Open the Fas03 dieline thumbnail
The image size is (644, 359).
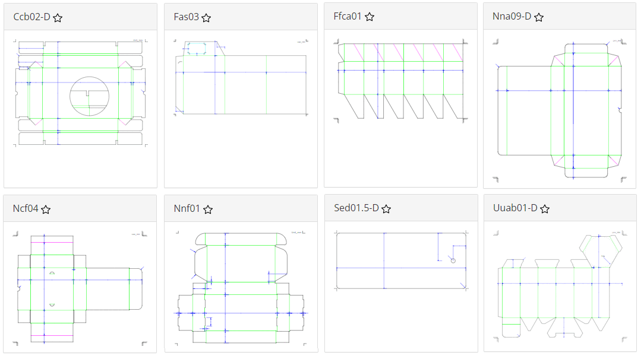pos(241,78)
